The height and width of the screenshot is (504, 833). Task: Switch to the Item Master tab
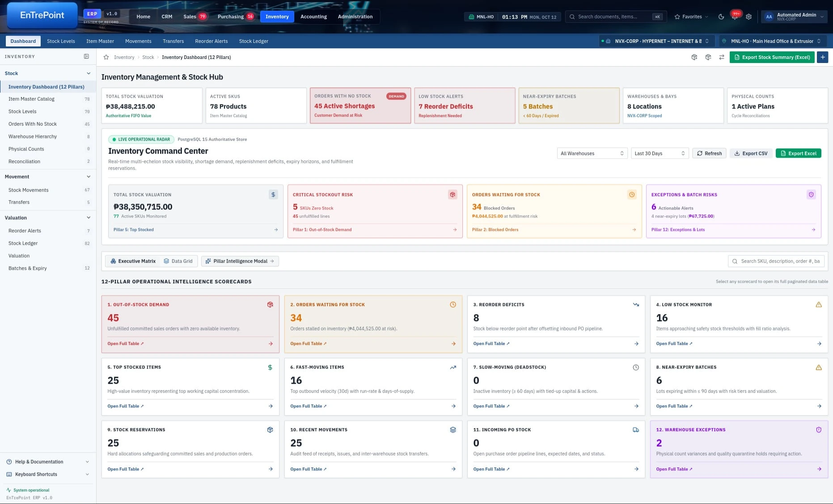[100, 41]
